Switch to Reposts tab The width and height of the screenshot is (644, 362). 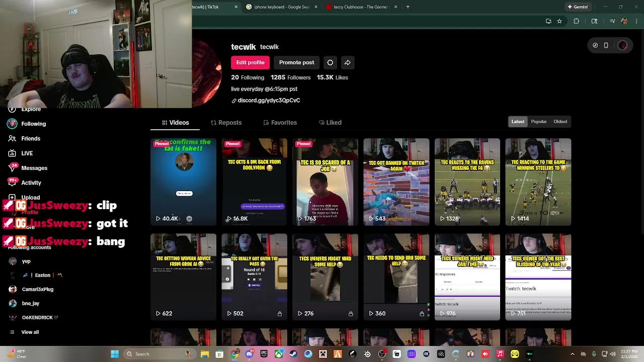[x=226, y=123]
